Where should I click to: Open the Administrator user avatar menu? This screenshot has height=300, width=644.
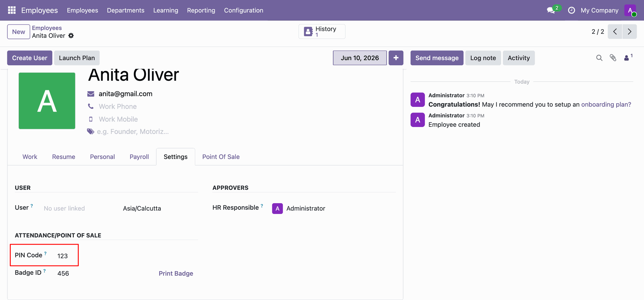[630, 10]
